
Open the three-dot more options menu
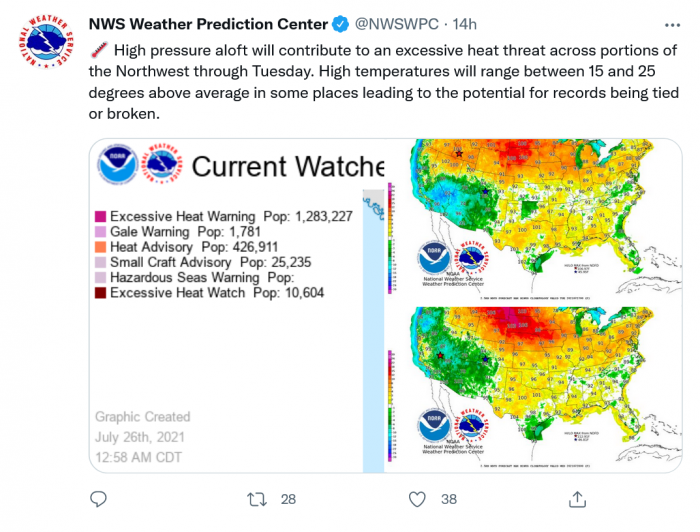[672, 25]
